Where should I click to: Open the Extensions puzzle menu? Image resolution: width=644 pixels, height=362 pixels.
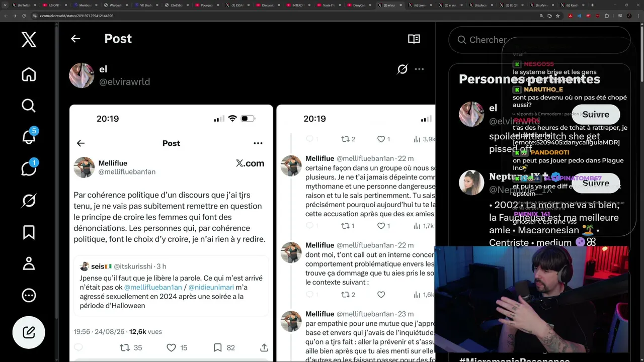click(607, 16)
